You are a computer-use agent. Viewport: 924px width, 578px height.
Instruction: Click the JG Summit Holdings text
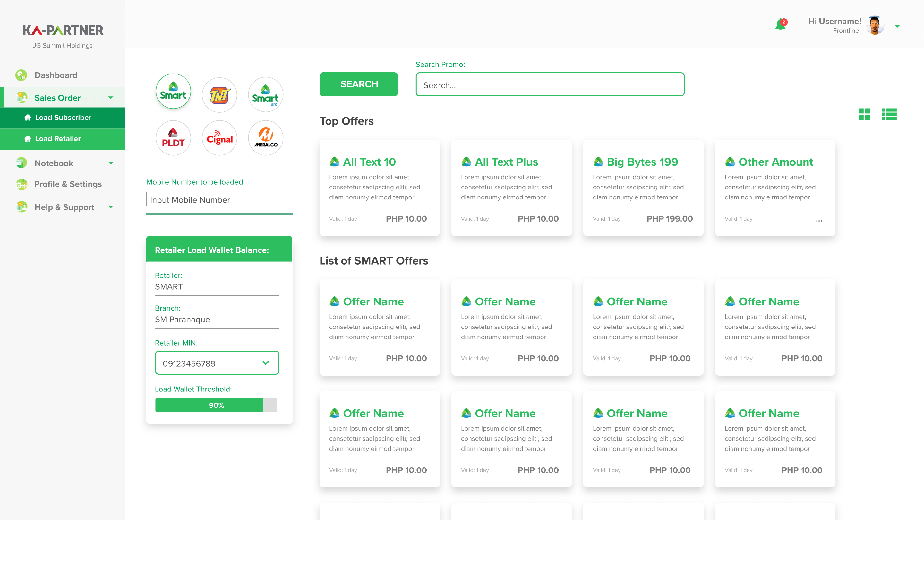coord(63,46)
